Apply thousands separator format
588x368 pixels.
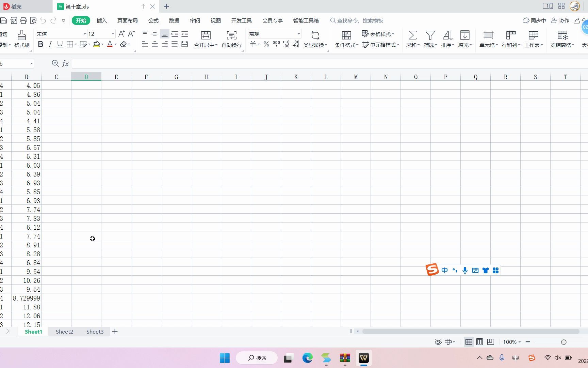[276, 44]
